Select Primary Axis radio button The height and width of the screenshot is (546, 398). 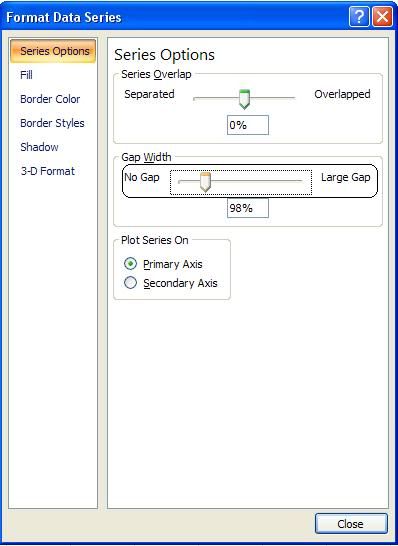pos(130,264)
